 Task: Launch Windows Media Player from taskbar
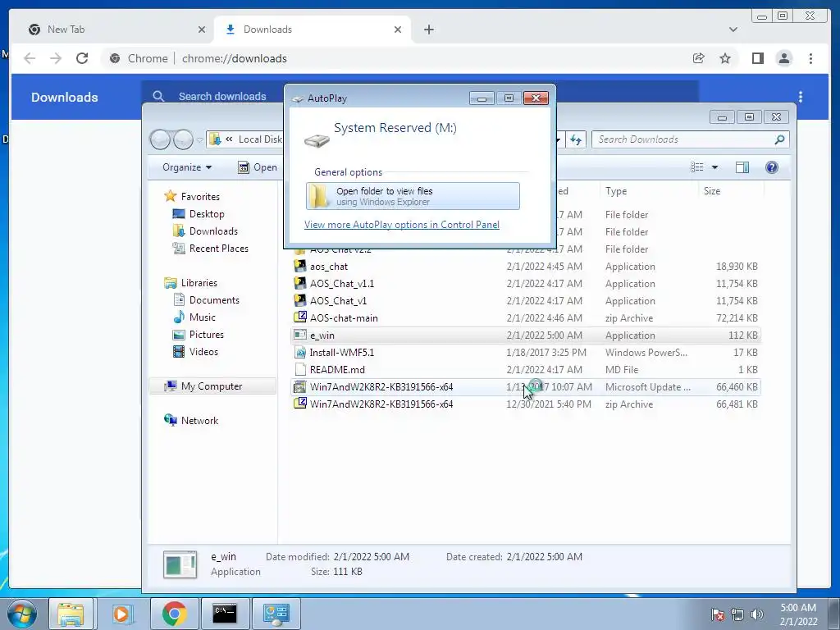point(121,614)
